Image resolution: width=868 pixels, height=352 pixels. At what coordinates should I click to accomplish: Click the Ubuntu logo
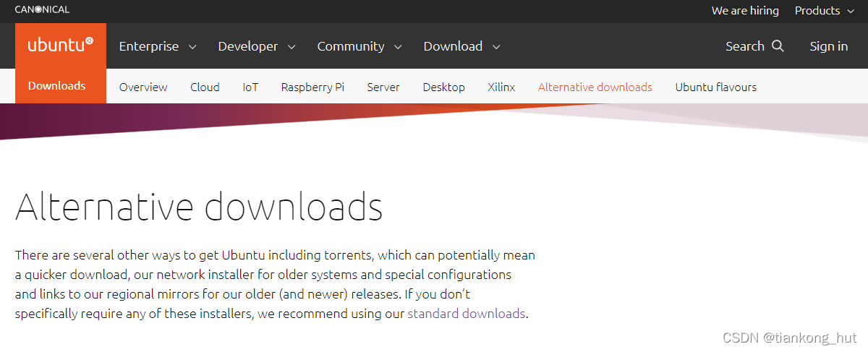(x=61, y=46)
